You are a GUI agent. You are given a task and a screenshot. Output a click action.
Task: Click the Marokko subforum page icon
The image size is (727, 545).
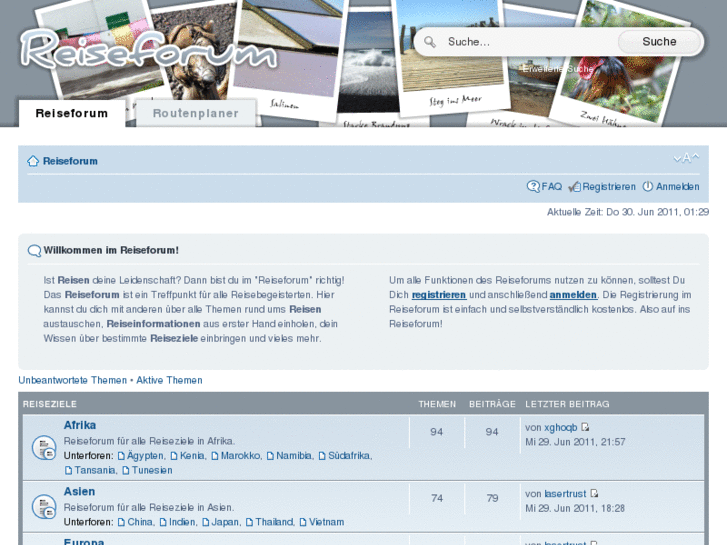[x=215, y=456]
